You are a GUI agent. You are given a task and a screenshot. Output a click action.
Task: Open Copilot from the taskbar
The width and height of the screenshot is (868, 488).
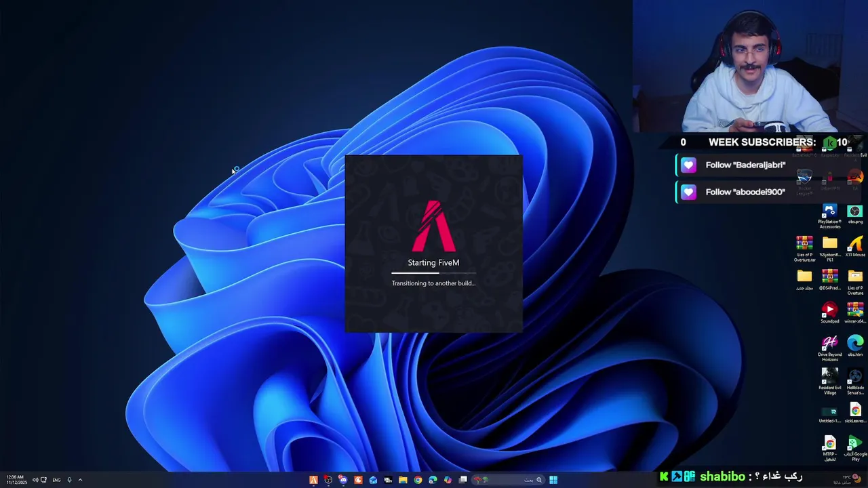click(448, 480)
